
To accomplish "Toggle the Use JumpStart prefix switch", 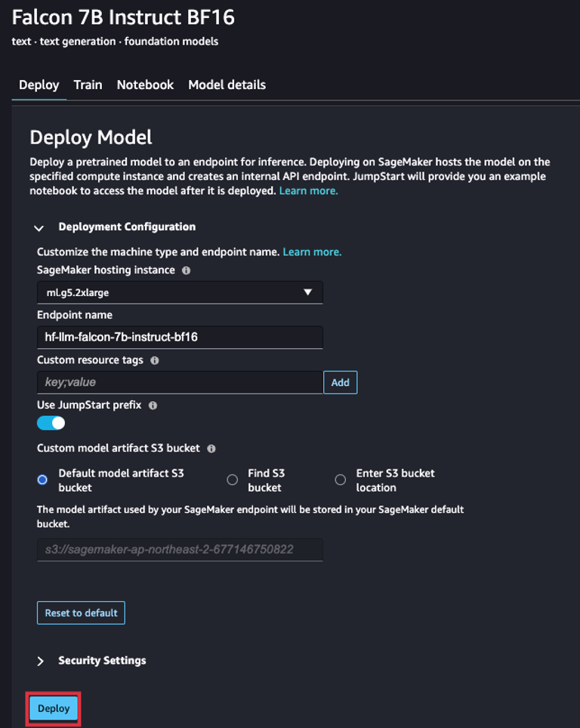I will coord(51,423).
